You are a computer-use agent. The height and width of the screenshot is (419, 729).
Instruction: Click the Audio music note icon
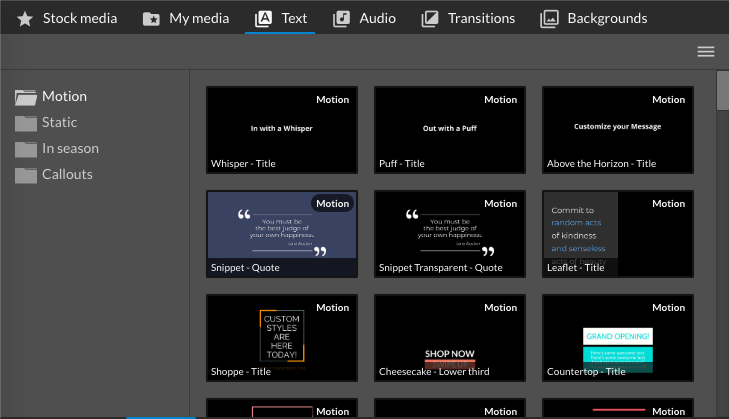pos(342,18)
